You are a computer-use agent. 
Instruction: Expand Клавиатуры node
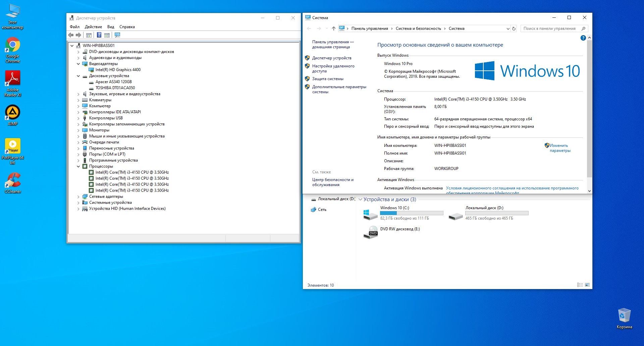click(x=78, y=100)
